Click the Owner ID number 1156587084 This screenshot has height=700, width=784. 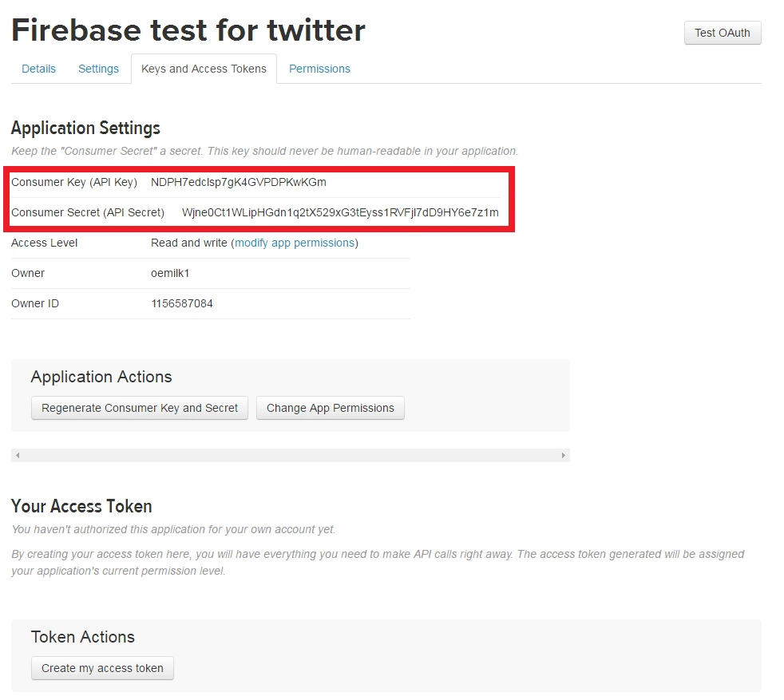(x=181, y=303)
